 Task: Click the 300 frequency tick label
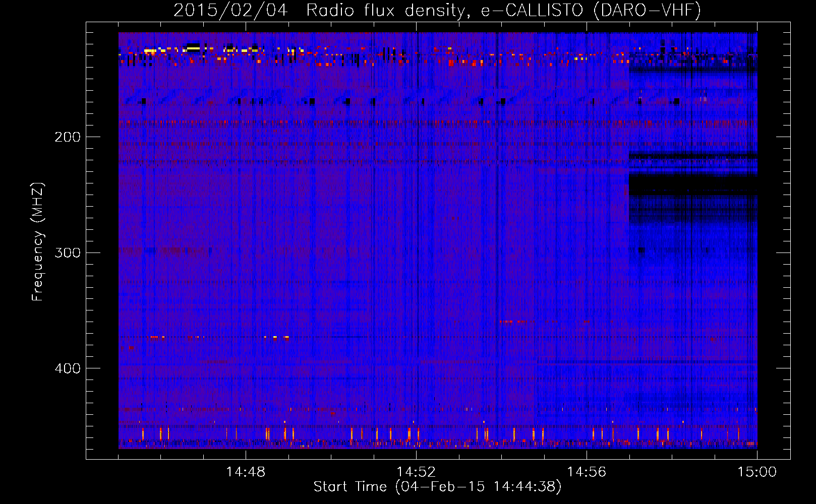pyautogui.click(x=67, y=253)
